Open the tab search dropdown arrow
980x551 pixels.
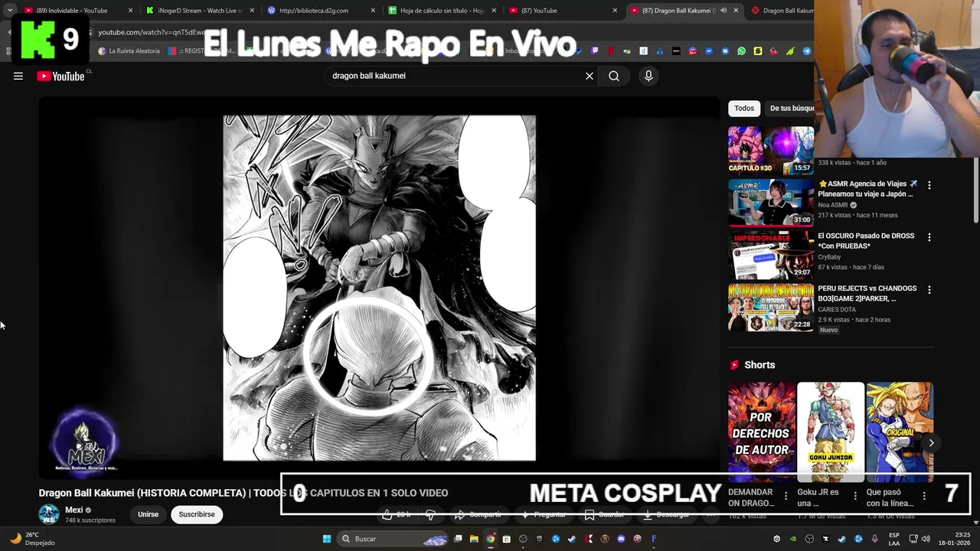tap(10, 11)
